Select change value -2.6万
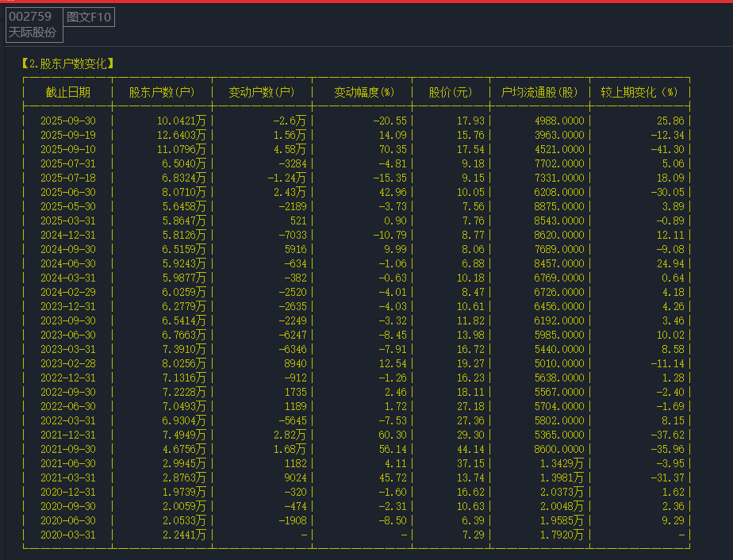The width and height of the screenshot is (733, 560). tap(290, 121)
